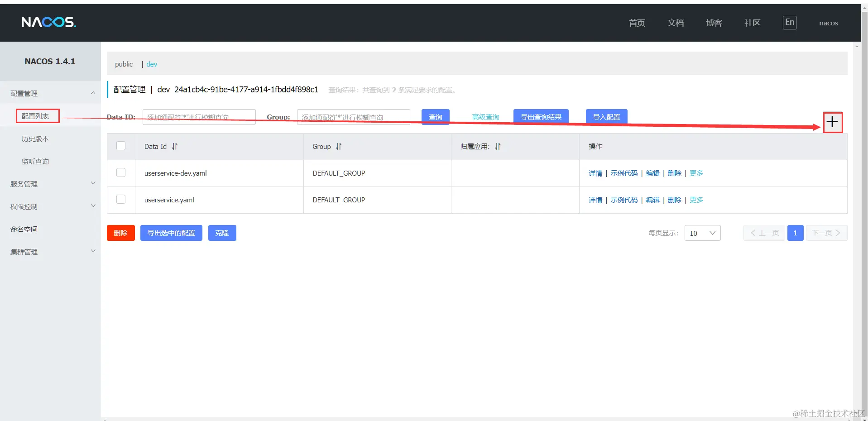Check the userservice-dev.yaml row checkbox
Image resolution: width=868 pixels, height=421 pixels.
point(121,172)
